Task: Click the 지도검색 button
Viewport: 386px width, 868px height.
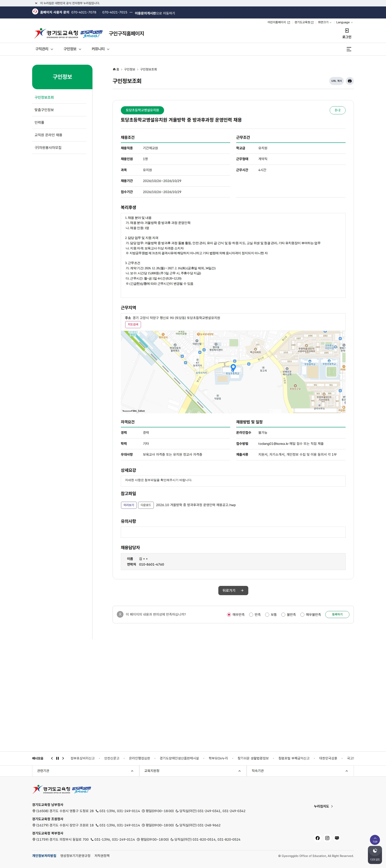Action: pyautogui.click(x=133, y=324)
